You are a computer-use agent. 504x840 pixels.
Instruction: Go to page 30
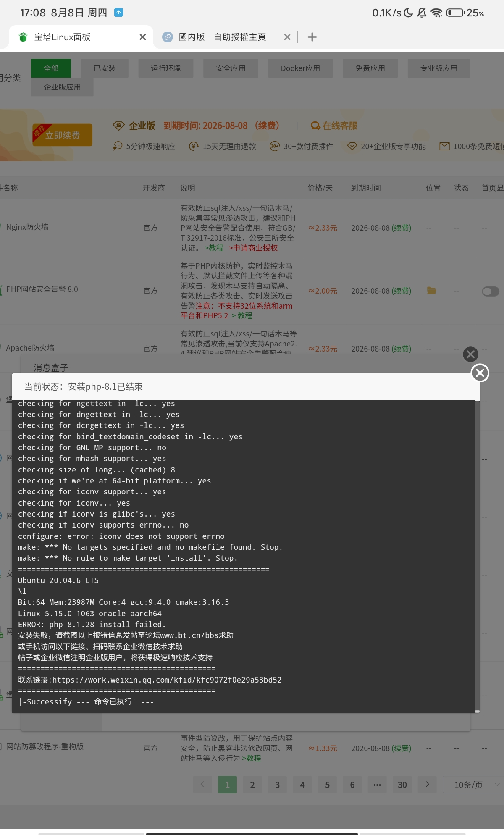point(402,785)
